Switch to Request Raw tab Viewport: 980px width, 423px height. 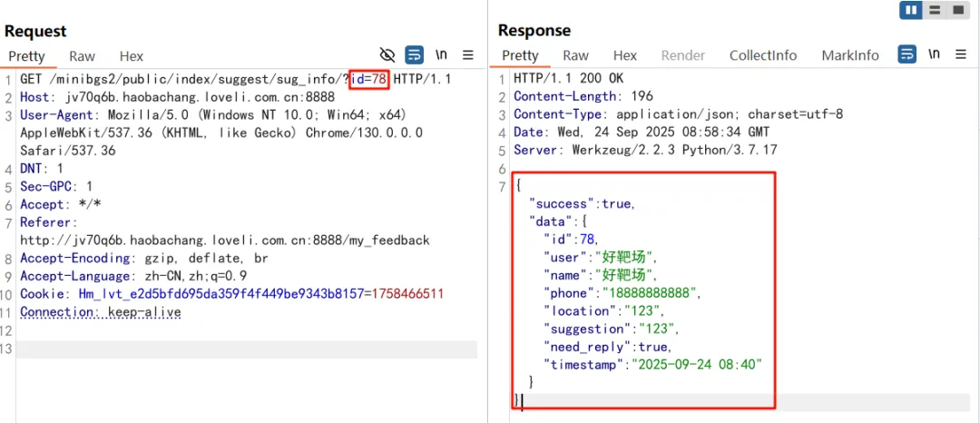(82, 56)
